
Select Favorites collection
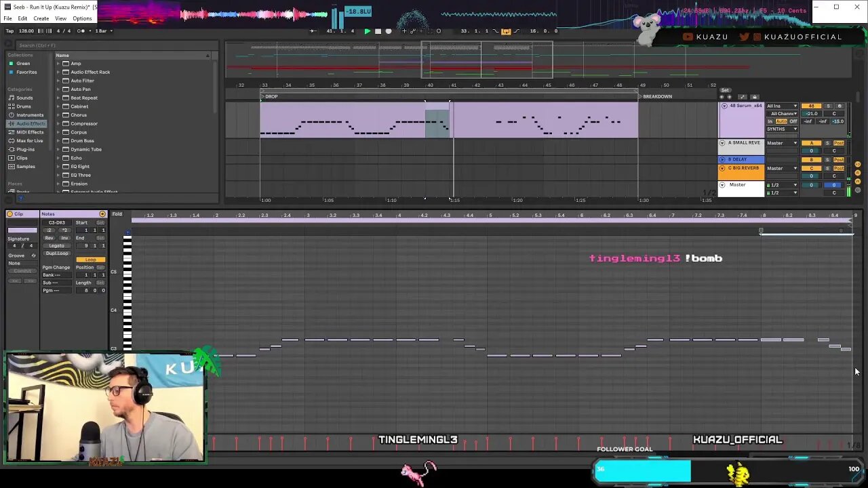[x=26, y=72]
